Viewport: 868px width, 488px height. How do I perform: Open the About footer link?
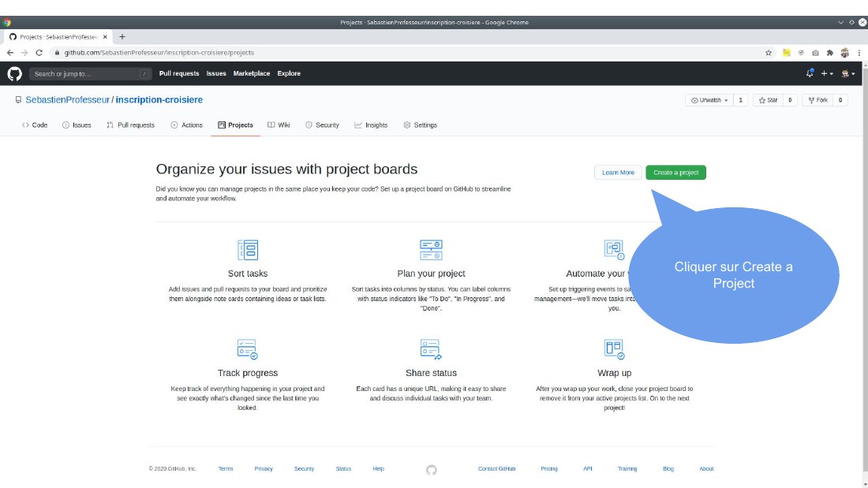point(706,468)
